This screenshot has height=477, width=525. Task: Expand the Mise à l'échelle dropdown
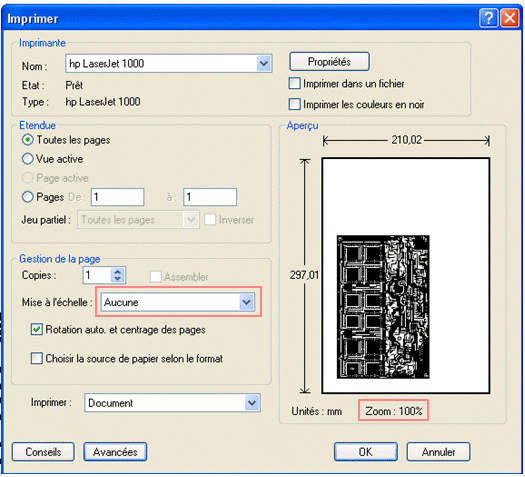[247, 302]
